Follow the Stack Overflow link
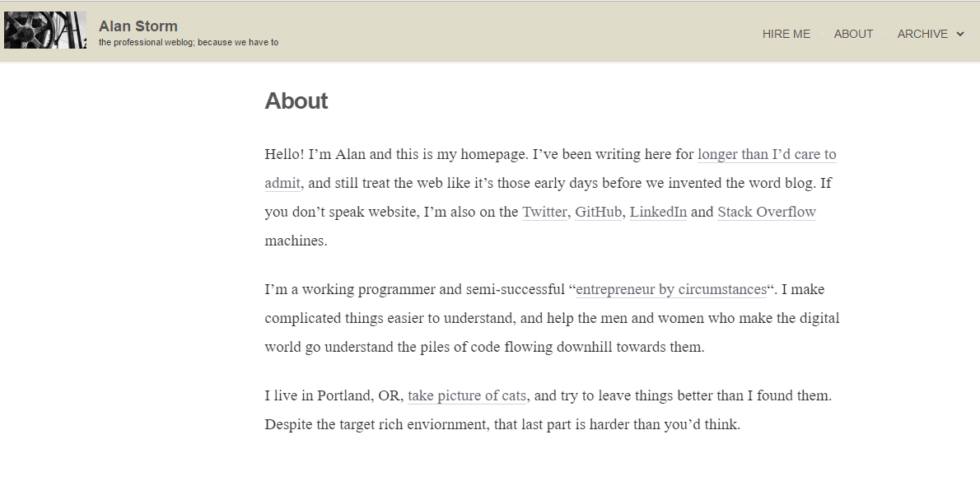 (x=766, y=212)
